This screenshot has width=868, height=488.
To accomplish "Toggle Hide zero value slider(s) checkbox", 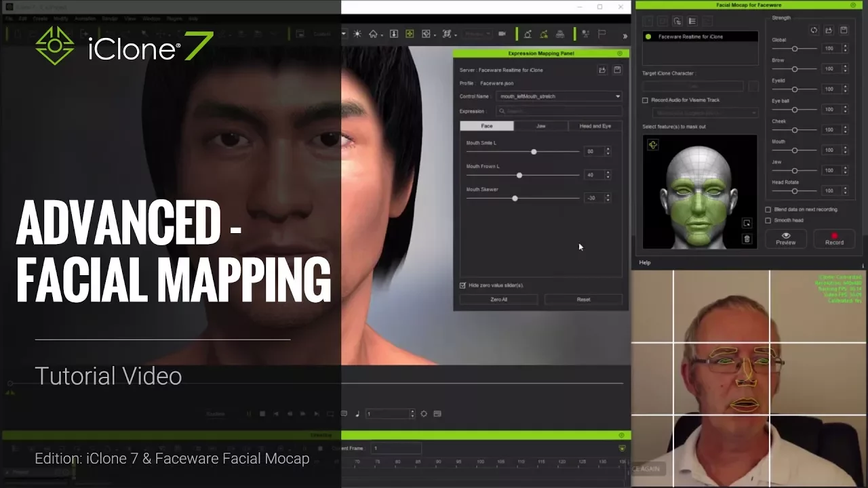I will point(462,285).
